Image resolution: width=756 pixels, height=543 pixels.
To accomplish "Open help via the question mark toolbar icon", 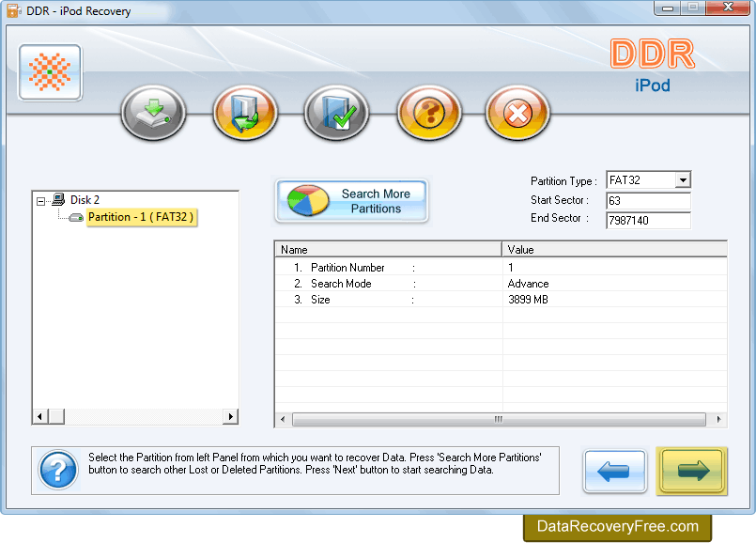I will coord(429,113).
